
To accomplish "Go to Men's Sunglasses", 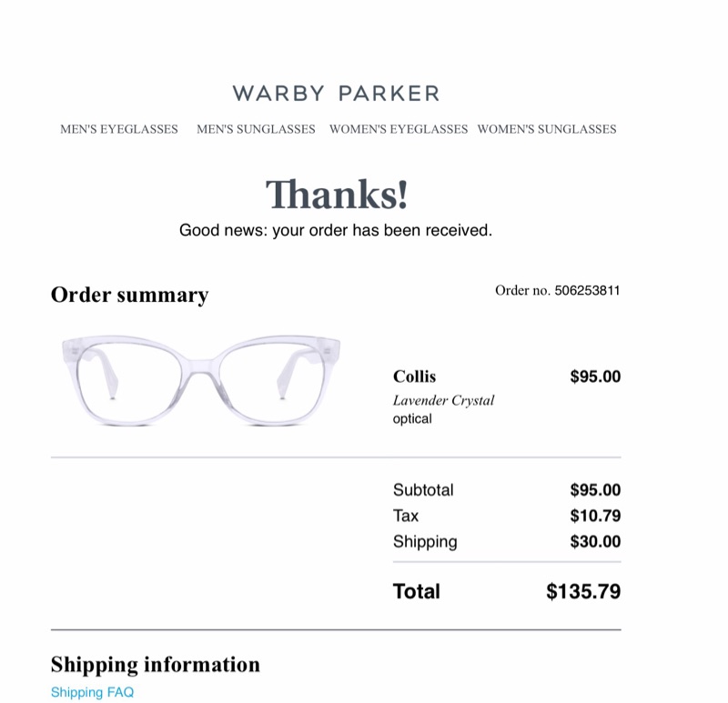I will [256, 129].
